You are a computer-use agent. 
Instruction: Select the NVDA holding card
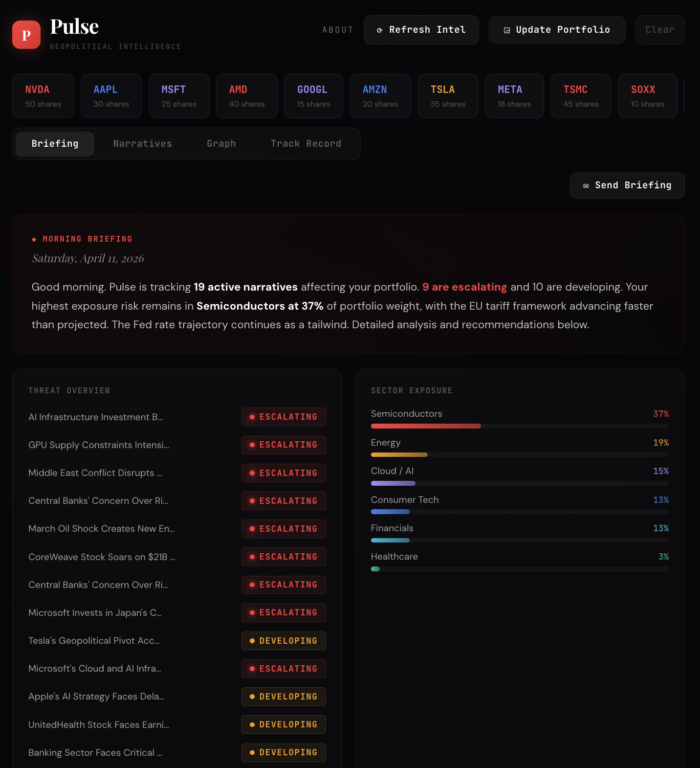click(x=43, y=96)
